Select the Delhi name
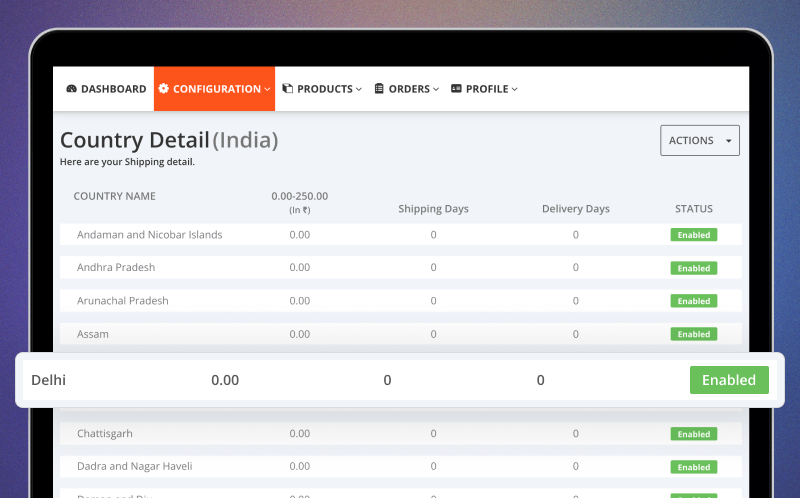This screenshot has height=498, width=800. point(48,380)
